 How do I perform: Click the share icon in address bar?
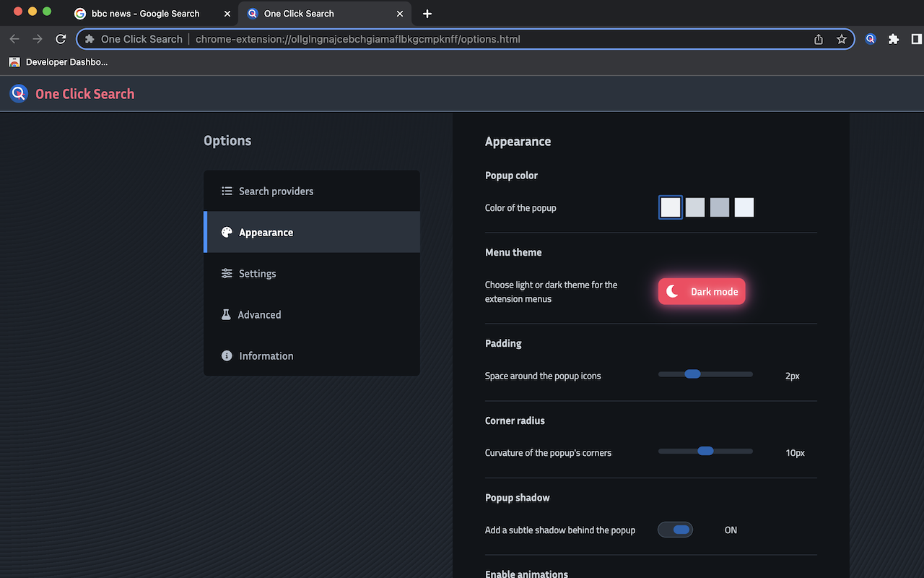pyautogui.click(x=819, y=39)
